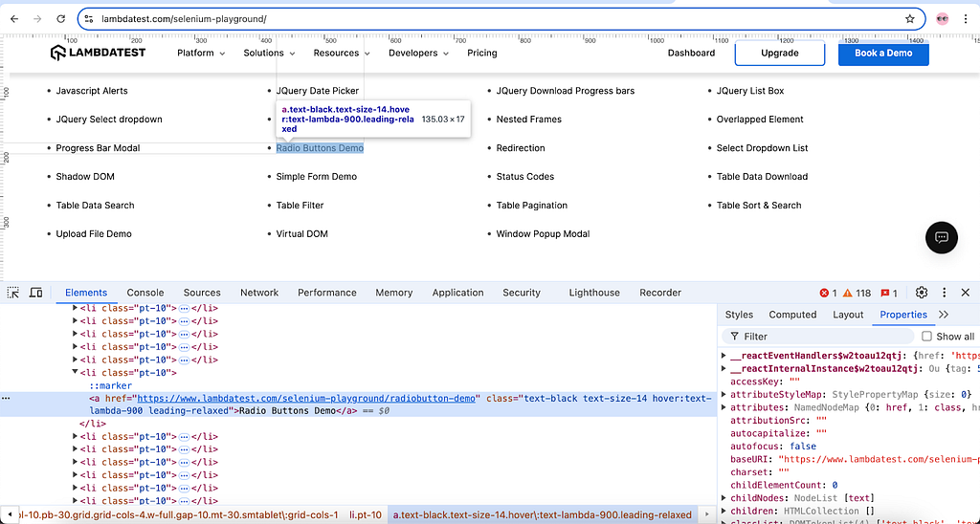The image size is (980, 524).
Task: Expand the __reactEventHandlers property
Action: click(724, 356)
